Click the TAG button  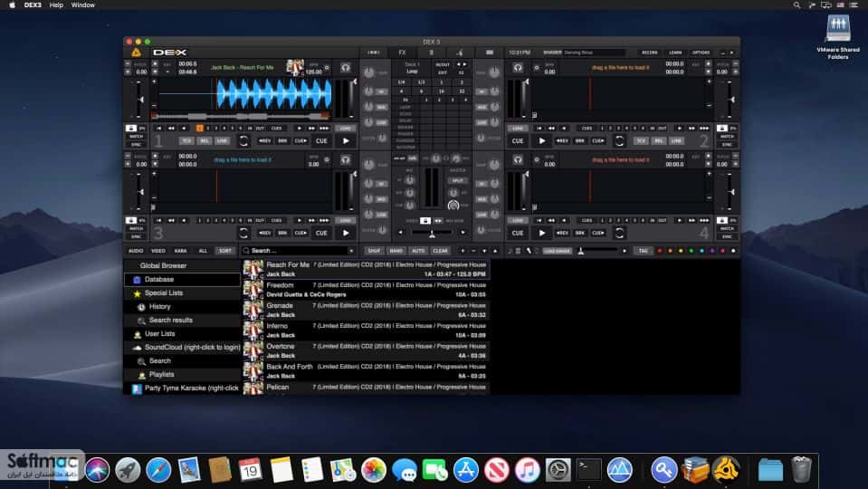pos(643,251)
